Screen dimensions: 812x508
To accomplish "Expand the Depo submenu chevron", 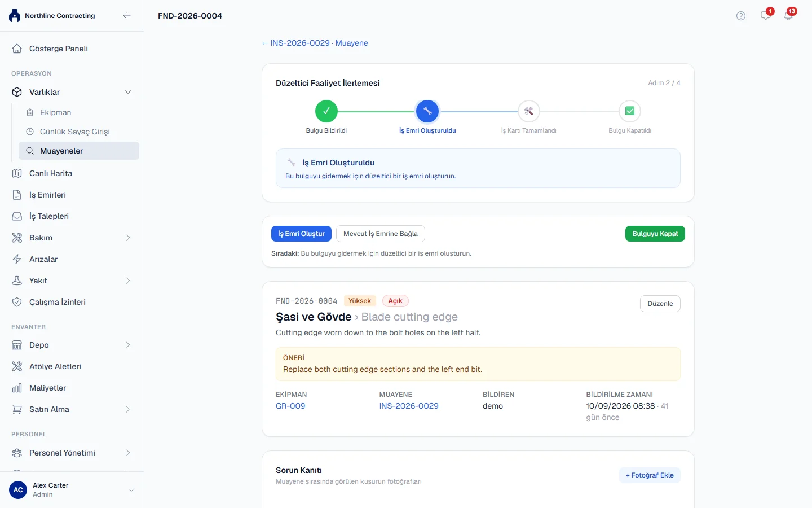I will (128, 345).
